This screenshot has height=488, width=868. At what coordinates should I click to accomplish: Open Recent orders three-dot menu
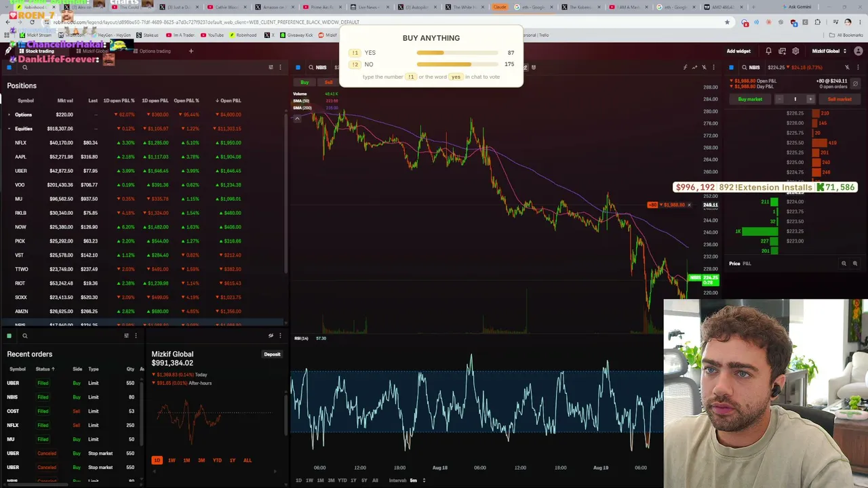click(136, 335)
